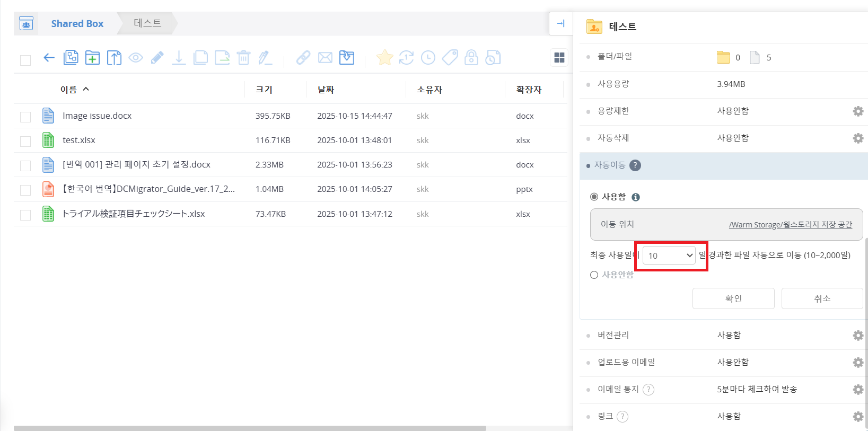Open the 용량제한 settings gear
Image resolution: width=868 pixels, height=431 pixels.
857,111
